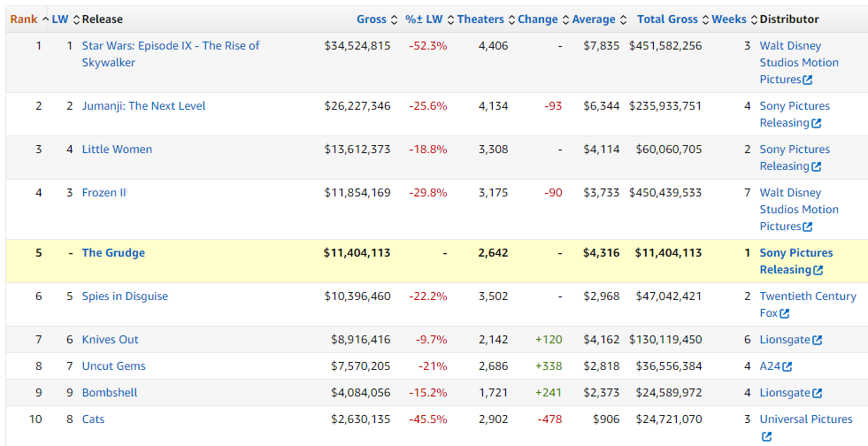This screenshot has width=868, height=446.
Task: Click external link icon in Bombshell row
Action: (817, 394)
